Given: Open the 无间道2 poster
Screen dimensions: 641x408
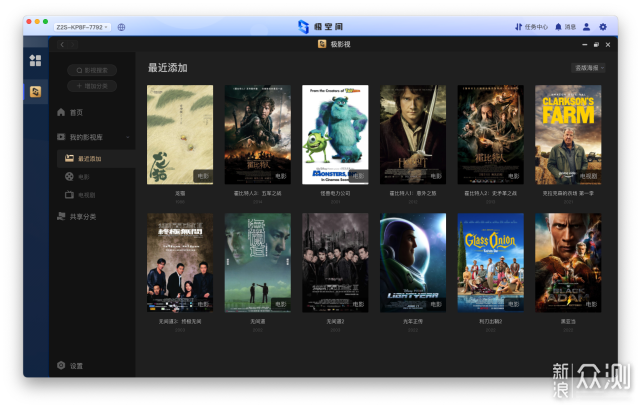Looking at the screenshot, I should [x=335, y=262].
